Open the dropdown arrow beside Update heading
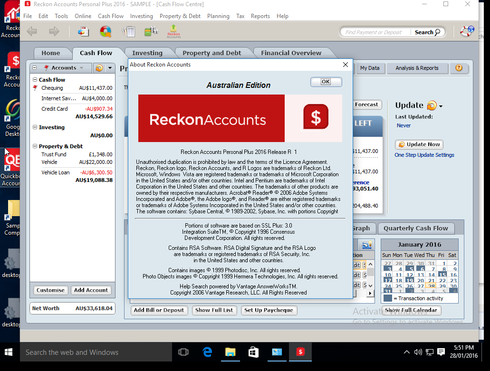The height and width of the screenshot is (371, 490). coord(441,106)
